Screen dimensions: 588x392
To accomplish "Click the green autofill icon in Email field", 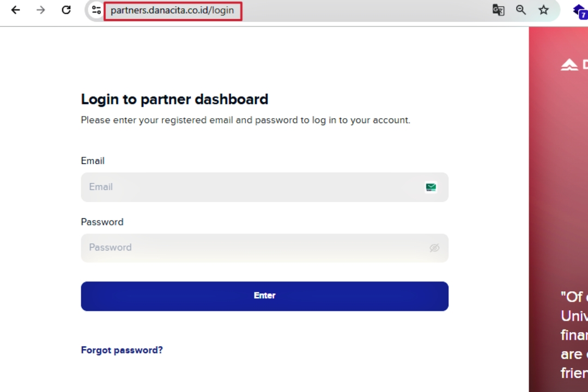I will pyautogui.click(x=431, y=187).
